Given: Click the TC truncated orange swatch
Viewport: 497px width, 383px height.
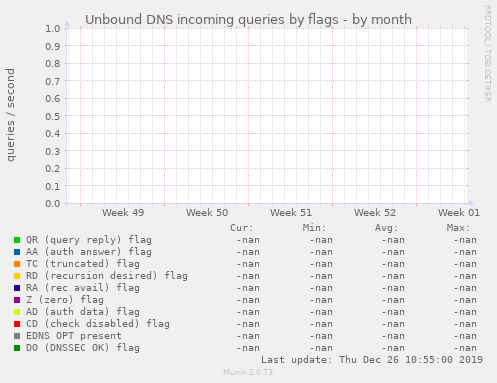Looking at the screenshot, I should click(17, 264).
